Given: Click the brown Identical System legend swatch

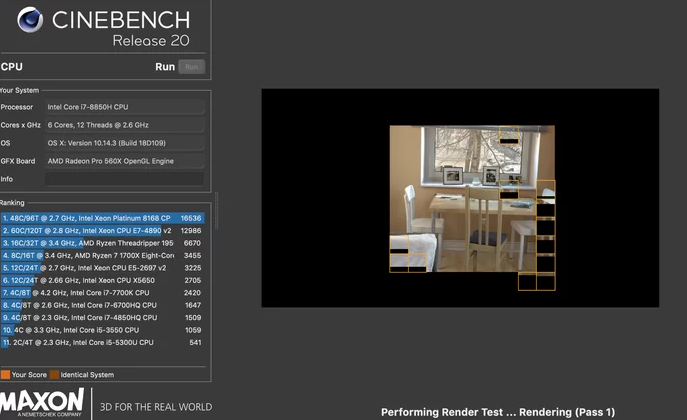Looking at the screenshot, I should pos(54,375).
